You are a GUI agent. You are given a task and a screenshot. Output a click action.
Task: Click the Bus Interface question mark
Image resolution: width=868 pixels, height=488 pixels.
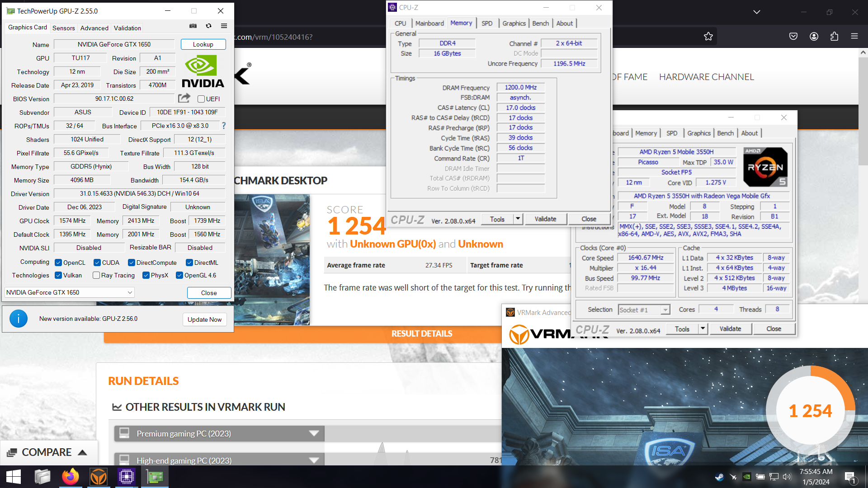pyautogui.click(x=224, y=126)
